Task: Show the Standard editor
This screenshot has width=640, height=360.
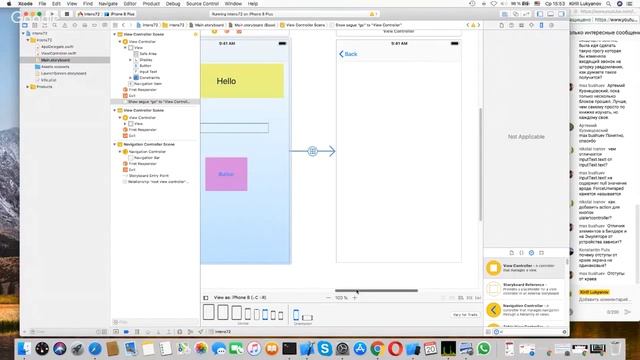Action: [x=504, y=14]
